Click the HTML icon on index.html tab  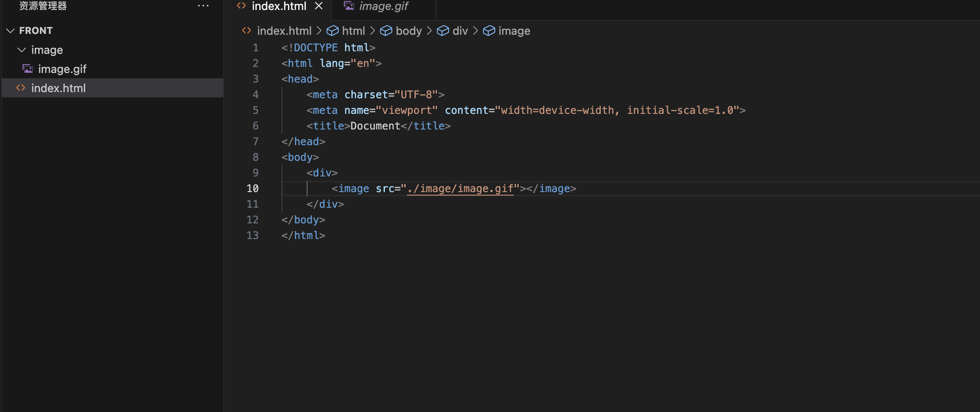tap(242, 6)
